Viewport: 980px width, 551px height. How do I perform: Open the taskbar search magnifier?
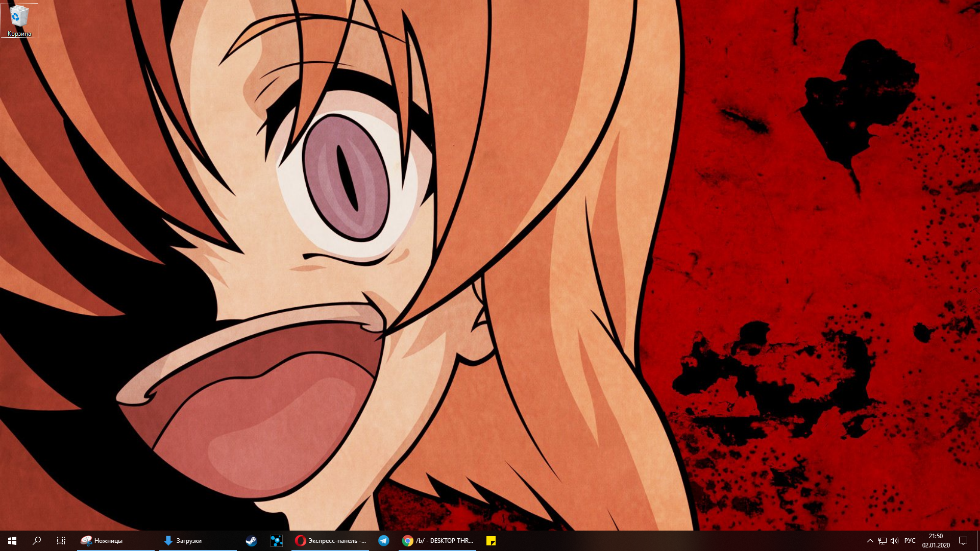[x=37, y=541]
